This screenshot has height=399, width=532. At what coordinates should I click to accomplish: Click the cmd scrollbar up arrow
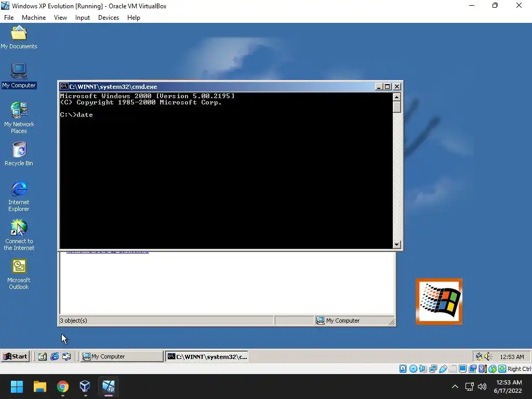click(x=396, y=97)
